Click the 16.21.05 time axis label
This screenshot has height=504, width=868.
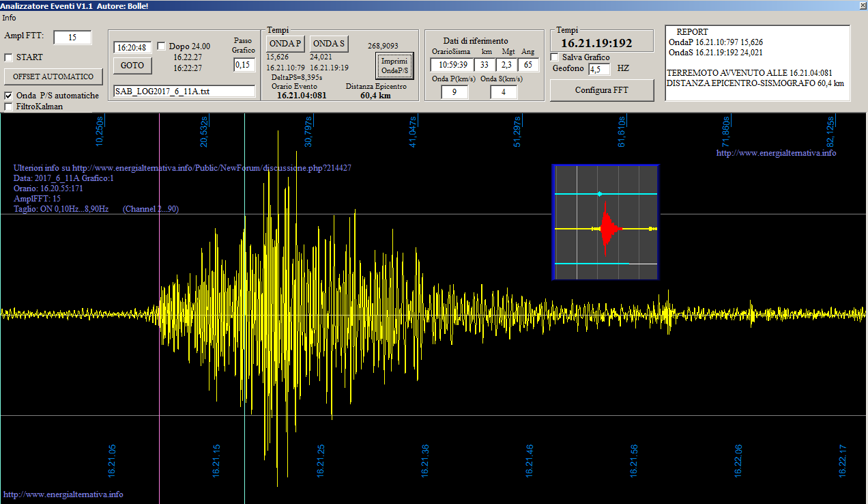[112, 461]
